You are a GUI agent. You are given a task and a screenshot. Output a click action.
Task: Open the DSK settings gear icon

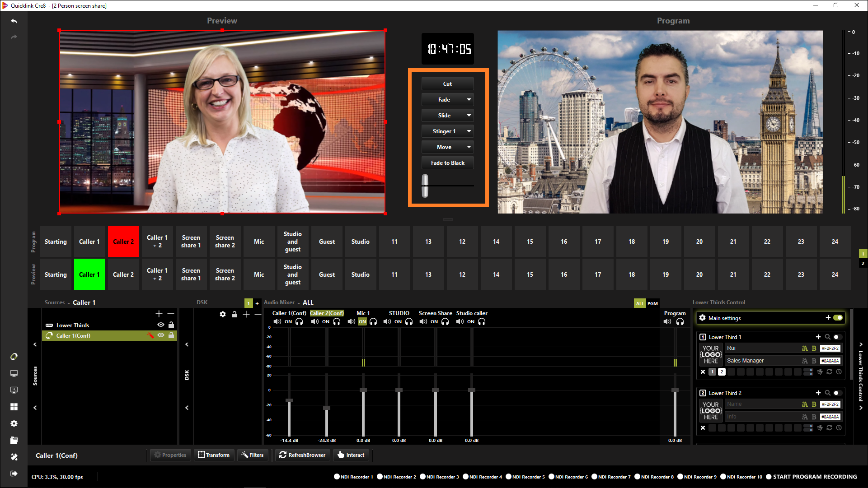(x=223, y=314)
